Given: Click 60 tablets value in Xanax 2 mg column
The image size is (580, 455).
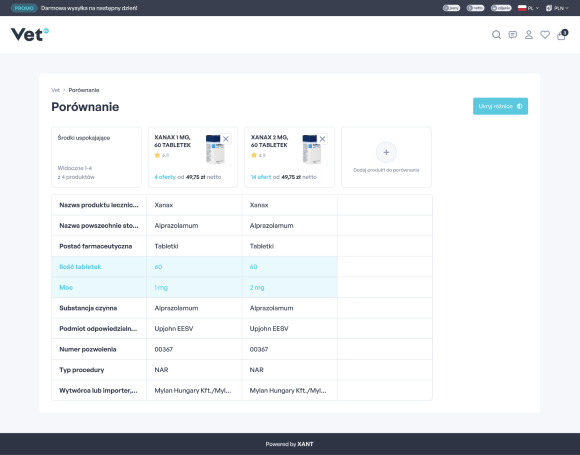Looking at the screenshot, I should pyautogui.click(x=253, y=267).
